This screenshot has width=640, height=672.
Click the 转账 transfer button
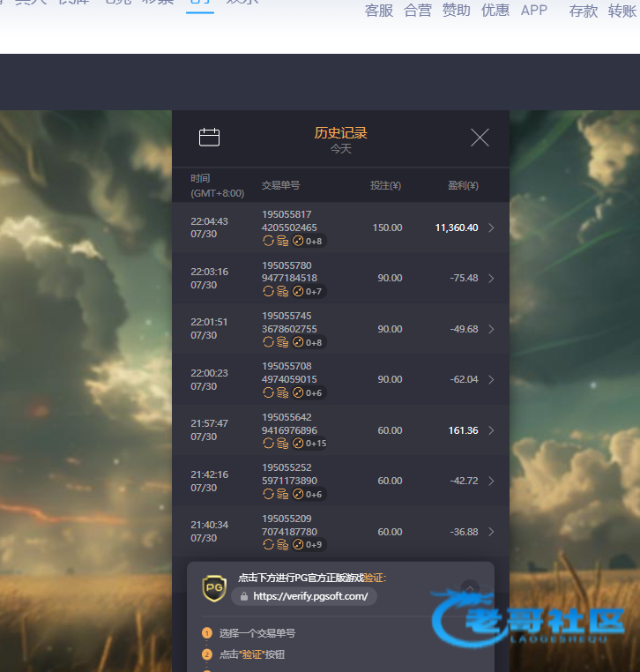[622, 11]
